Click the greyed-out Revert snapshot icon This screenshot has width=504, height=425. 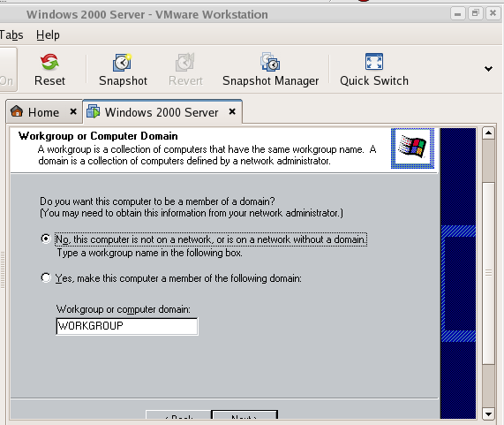coord(185,62)
